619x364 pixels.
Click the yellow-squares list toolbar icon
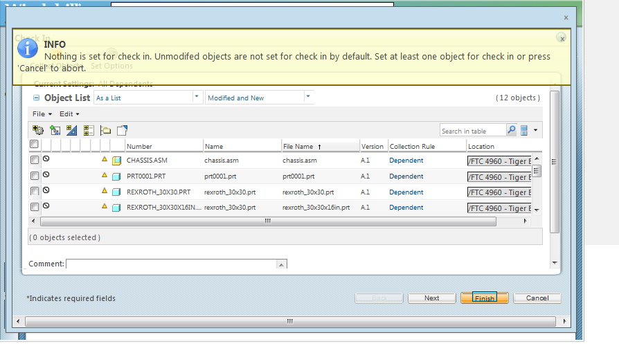(x=89, y=130)
